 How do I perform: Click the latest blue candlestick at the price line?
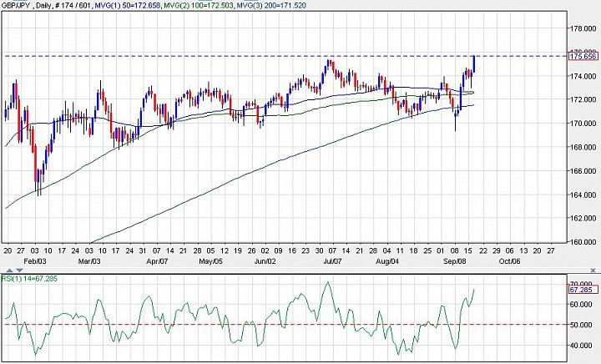(474, 64)
